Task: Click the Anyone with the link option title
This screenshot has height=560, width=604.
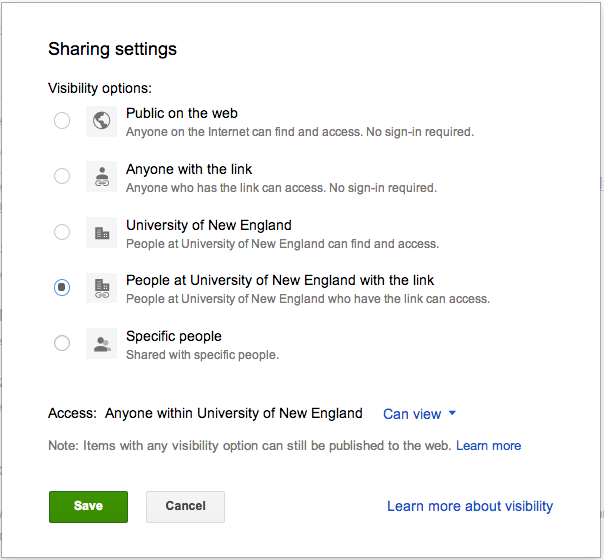Action: click(189, 169)
